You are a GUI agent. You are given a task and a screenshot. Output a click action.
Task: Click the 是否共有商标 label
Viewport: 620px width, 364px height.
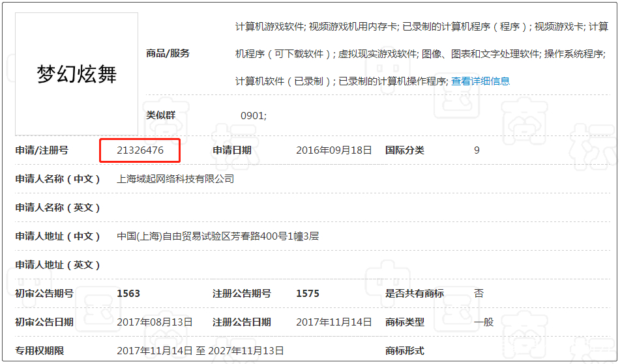click(x=415, y=293)
